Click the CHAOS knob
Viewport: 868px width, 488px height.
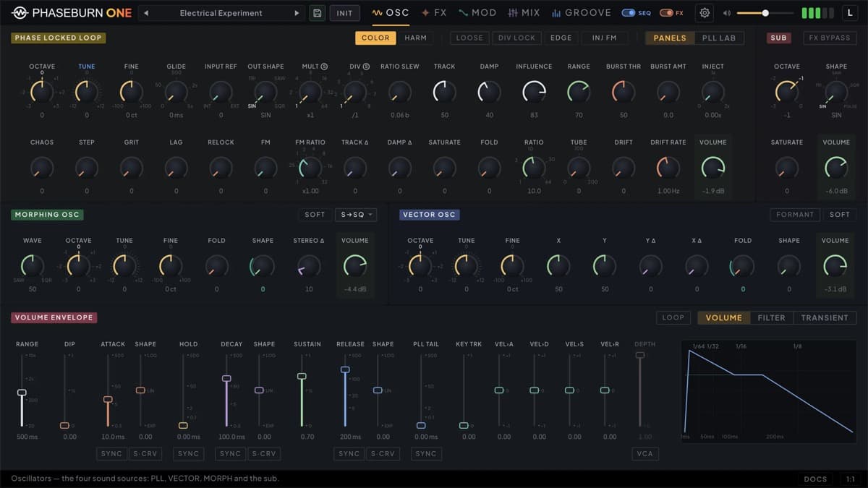(x=42, y=168)
